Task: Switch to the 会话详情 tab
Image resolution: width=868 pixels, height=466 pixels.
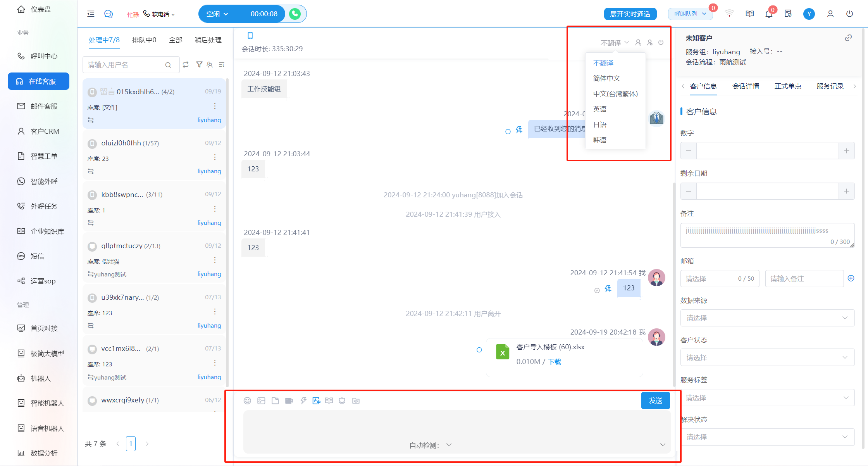Action: 746,86
